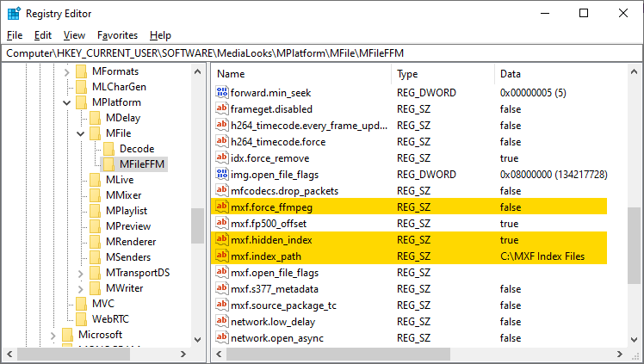The image size is (644, 364).
Task: Open the View menu
Action: tap(74, 35)
